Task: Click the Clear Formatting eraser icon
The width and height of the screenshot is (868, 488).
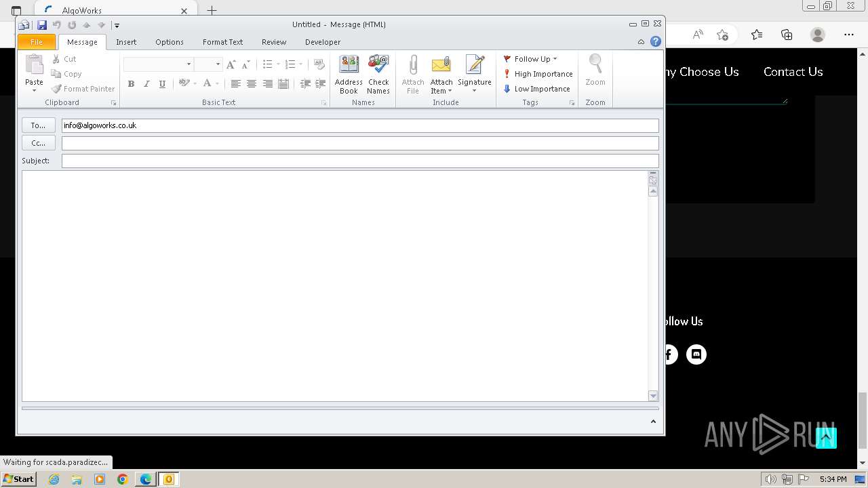Action: pos(319,64)
